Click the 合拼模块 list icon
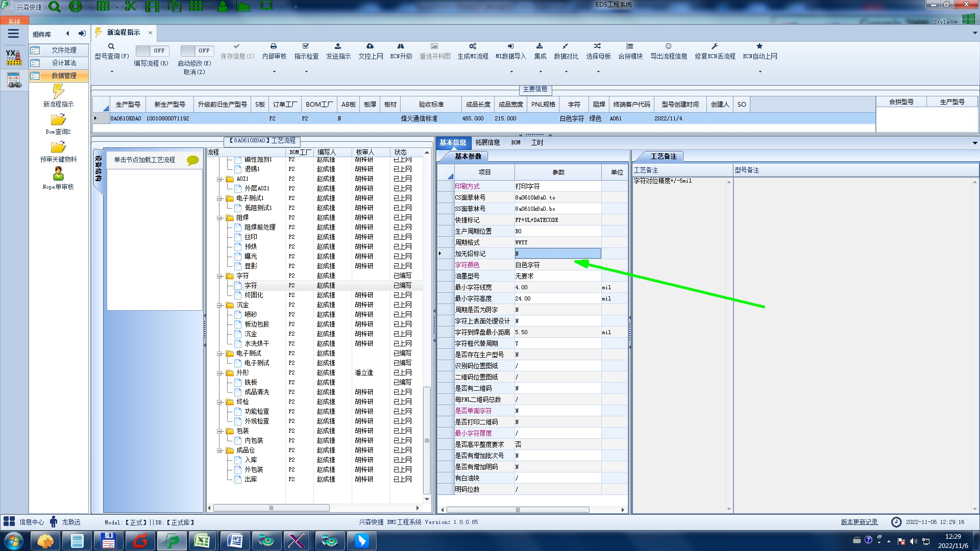This screenshot has height=551, width=980. (630, 46)
